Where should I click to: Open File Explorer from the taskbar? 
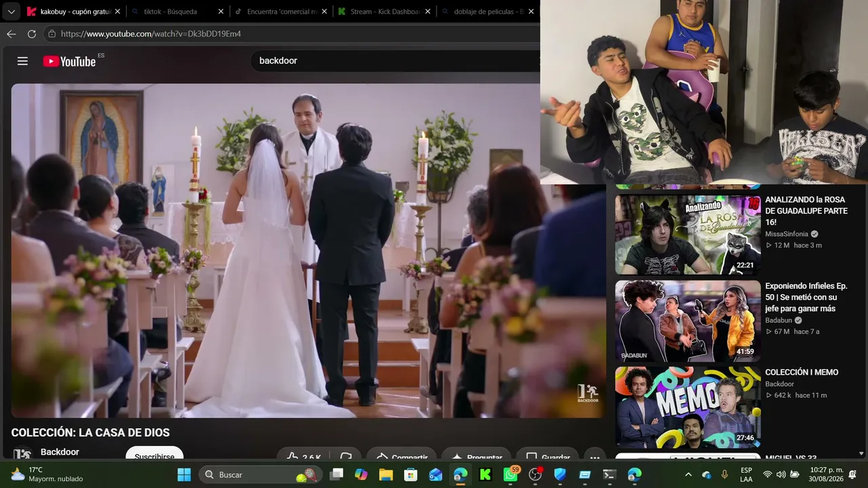(386, 474)
